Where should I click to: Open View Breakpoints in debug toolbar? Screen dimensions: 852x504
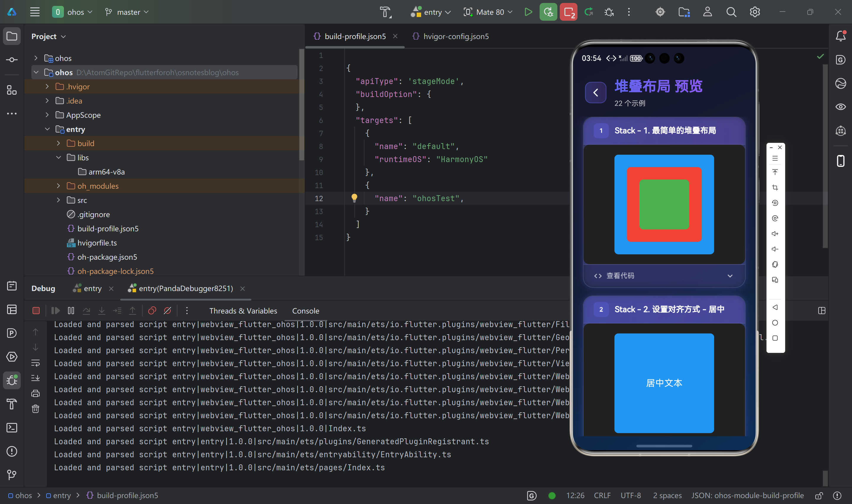152,310
